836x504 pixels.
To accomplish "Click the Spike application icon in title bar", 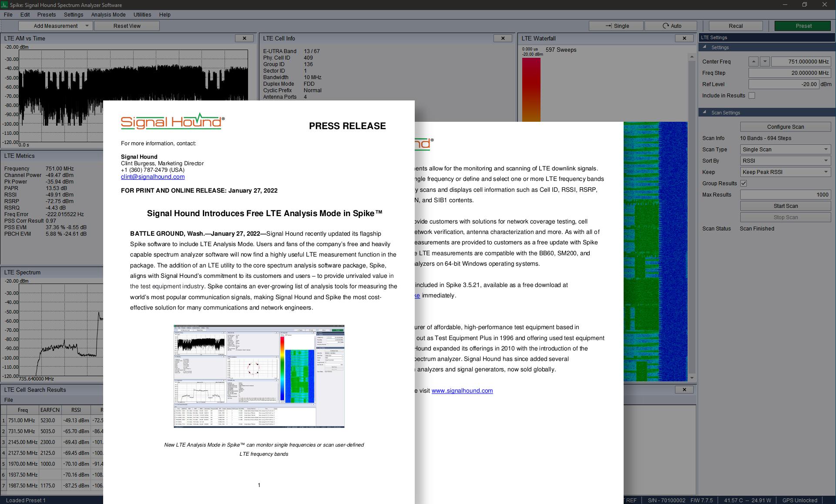I will pos(4,5).
